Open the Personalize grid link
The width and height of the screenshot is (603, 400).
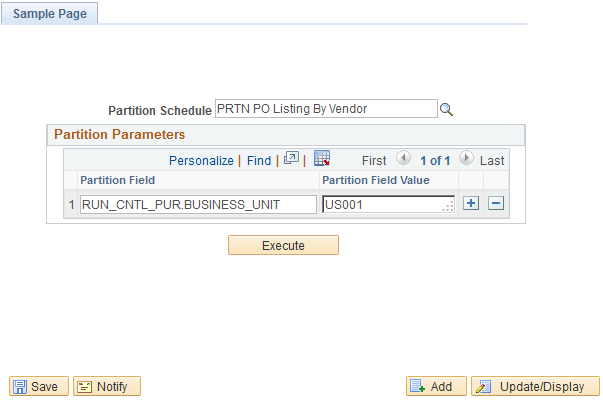[x=201, y=160]
